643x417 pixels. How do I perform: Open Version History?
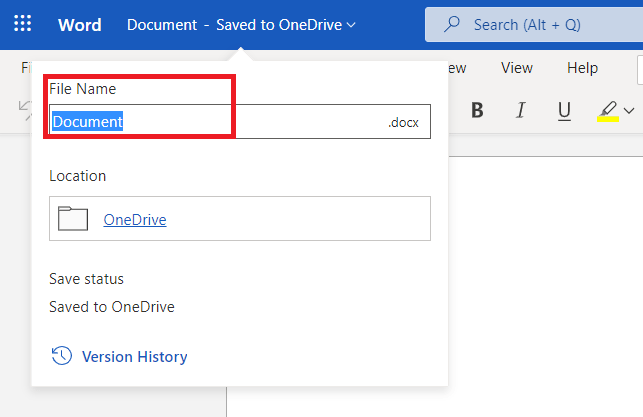(119, 356)
